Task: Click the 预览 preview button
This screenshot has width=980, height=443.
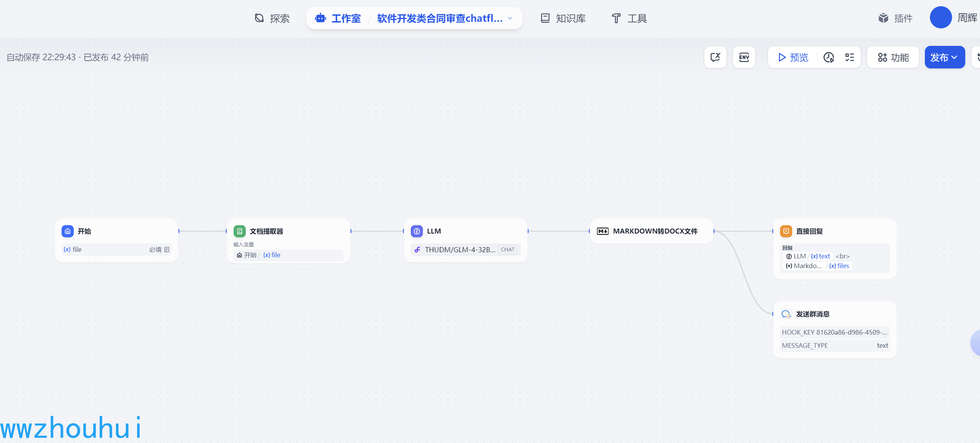Action: point(793,58)
